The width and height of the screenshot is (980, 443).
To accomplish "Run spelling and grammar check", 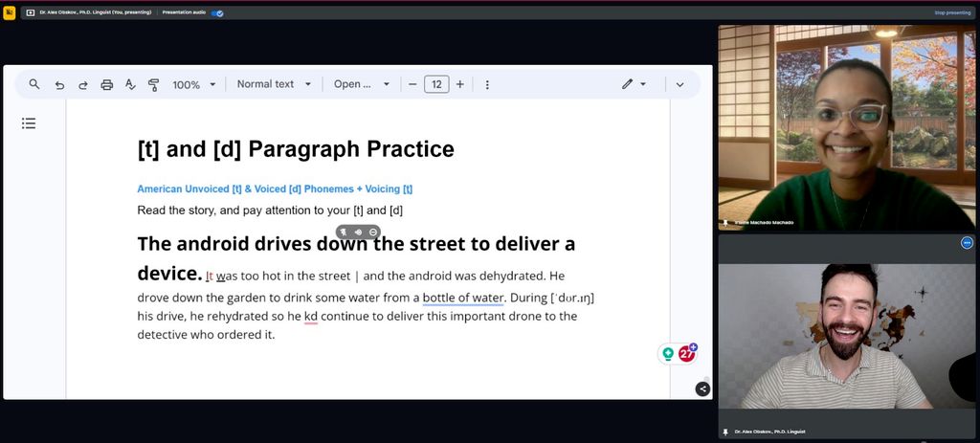I will coord(130,84).
